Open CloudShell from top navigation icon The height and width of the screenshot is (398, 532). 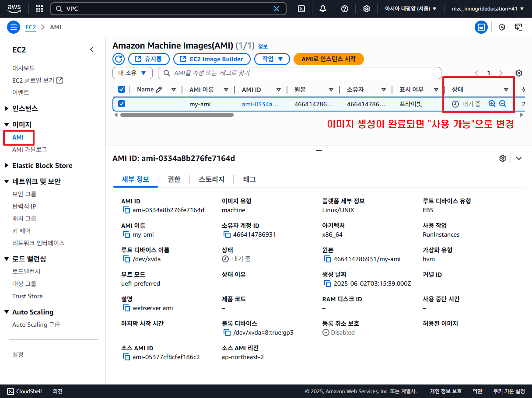(x=301, y=9)
